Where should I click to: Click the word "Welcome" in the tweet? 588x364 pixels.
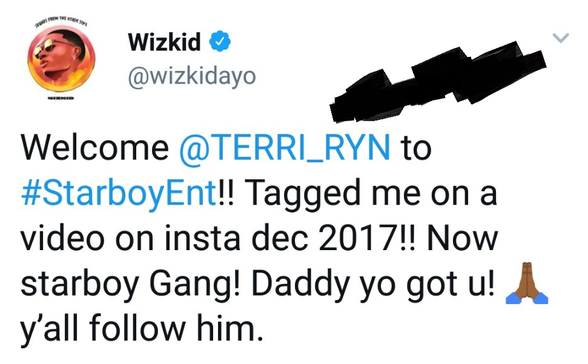[95, 149]
